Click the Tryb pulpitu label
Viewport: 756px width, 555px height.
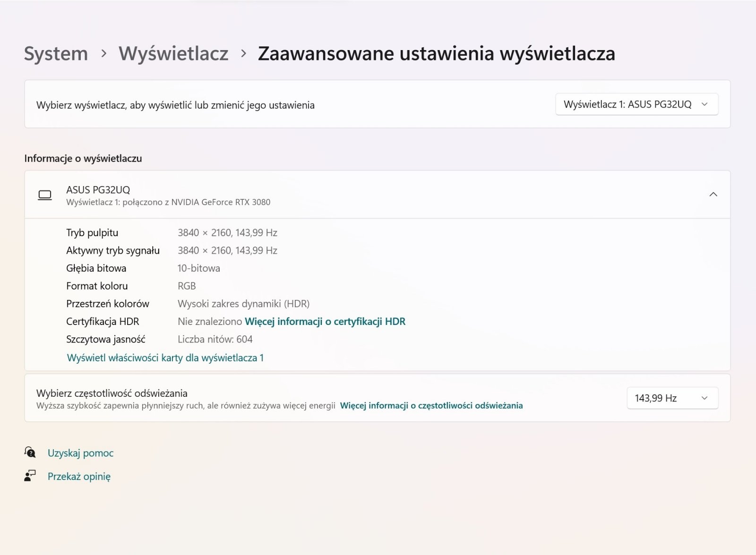[x=92, y=233]
